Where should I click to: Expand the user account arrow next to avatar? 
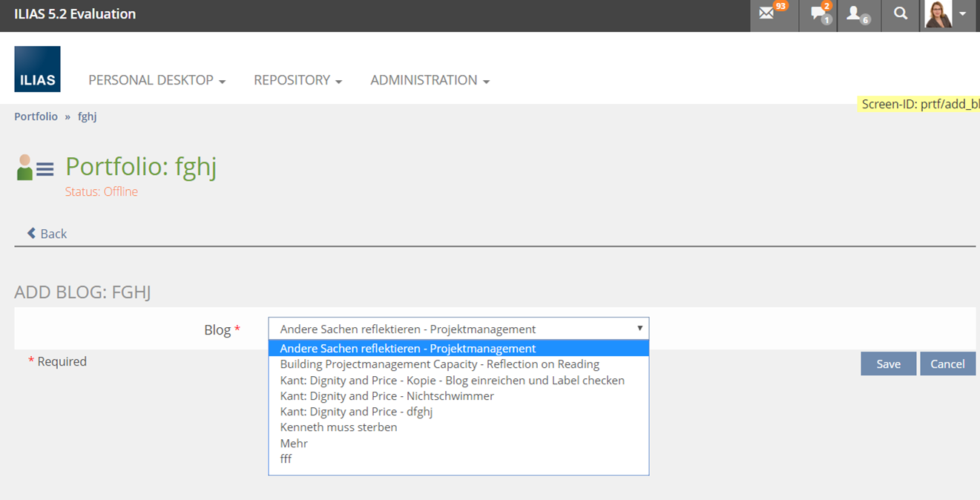point(962,14)
